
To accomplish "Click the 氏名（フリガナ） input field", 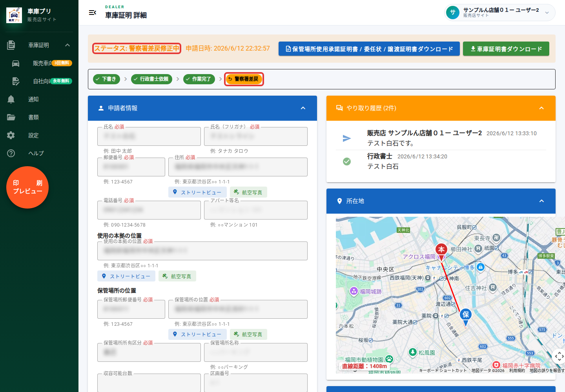I will point(256,136).
